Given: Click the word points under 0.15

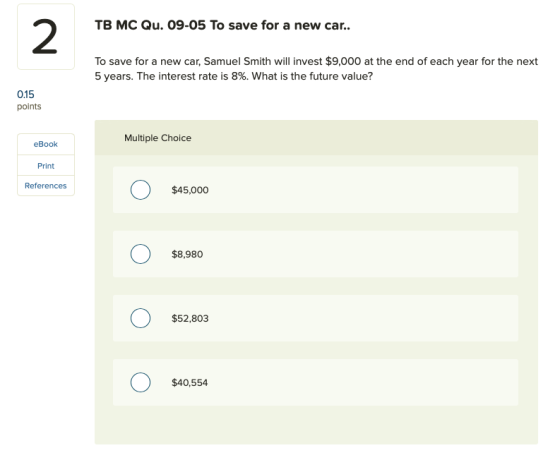Looking at the screenshot, I should [x=29, y=106].
